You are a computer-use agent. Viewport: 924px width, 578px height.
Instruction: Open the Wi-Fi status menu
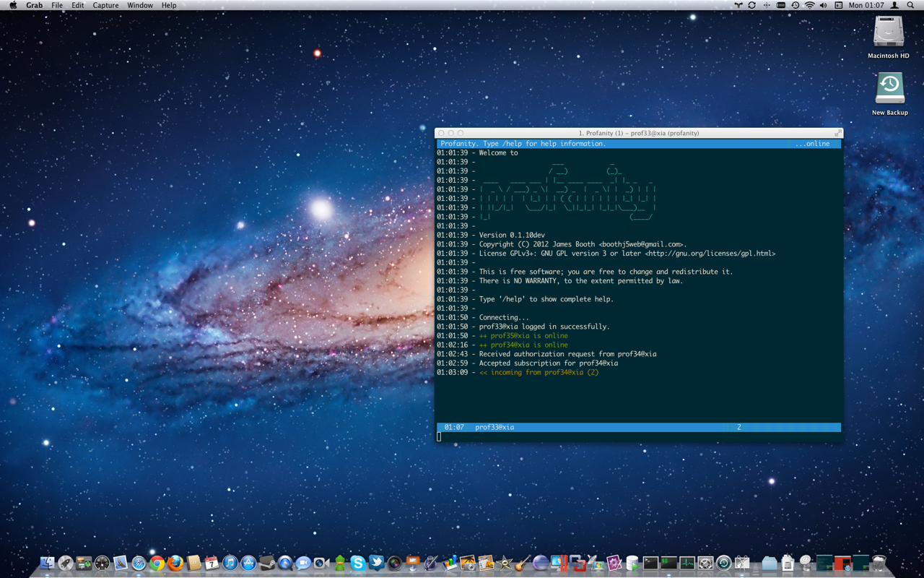(809, 5)
